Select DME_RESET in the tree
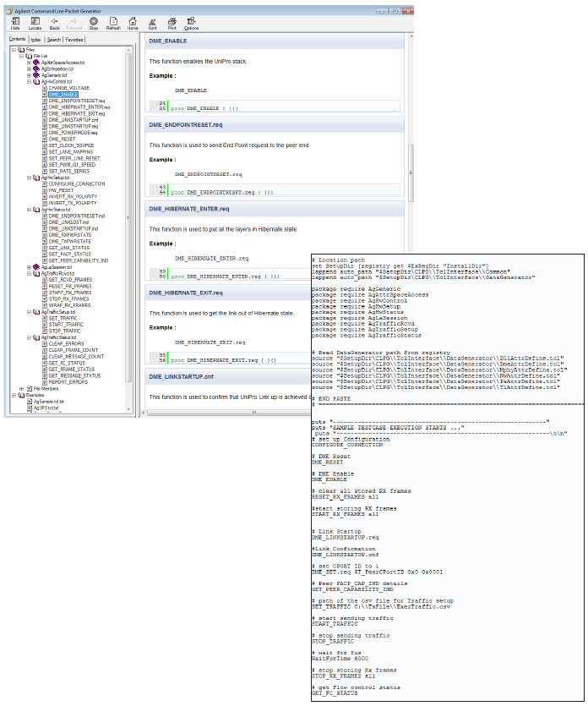Image resolution: width=588 pixels, height=706 pixels. coord(62,140)
